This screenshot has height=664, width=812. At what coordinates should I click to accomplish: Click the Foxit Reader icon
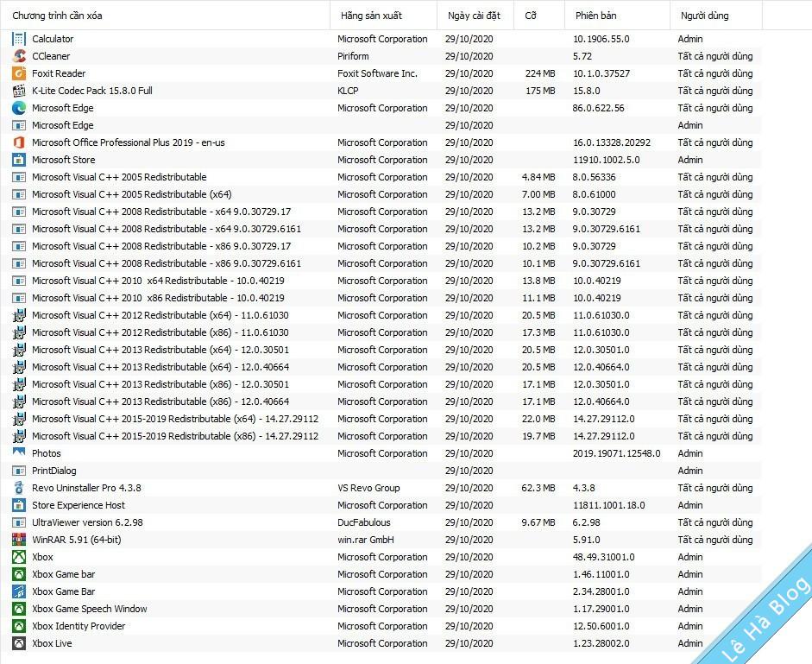[19, 73]
